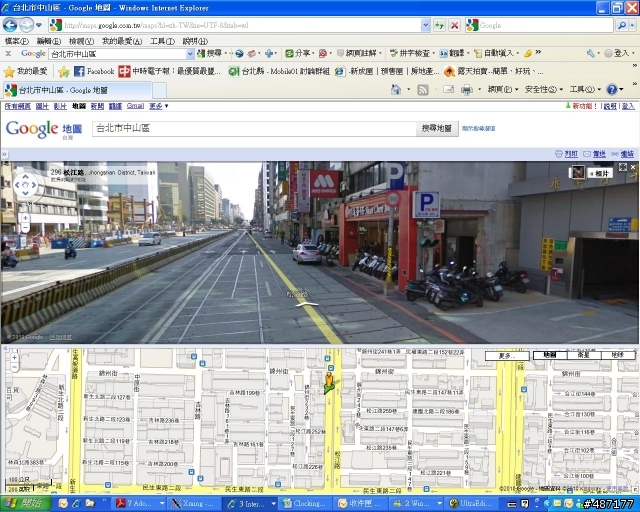This screenshot has height=512, width=640.
Task: Click the Pegman marker on the map
Action: [x=329, y=383]
